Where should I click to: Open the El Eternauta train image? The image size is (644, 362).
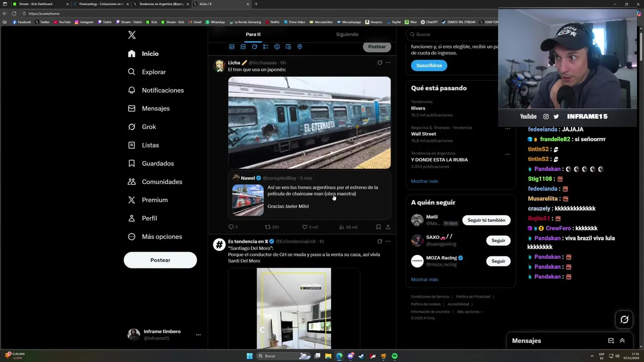(x=309, y=123)
